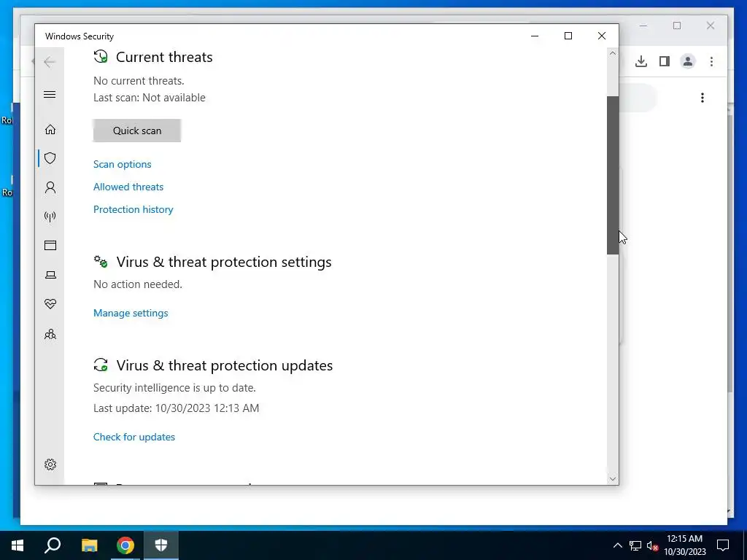This screenshot has width=747, height=560.
Task: Click the muted volume tray icon
Action: click(653, 545)
